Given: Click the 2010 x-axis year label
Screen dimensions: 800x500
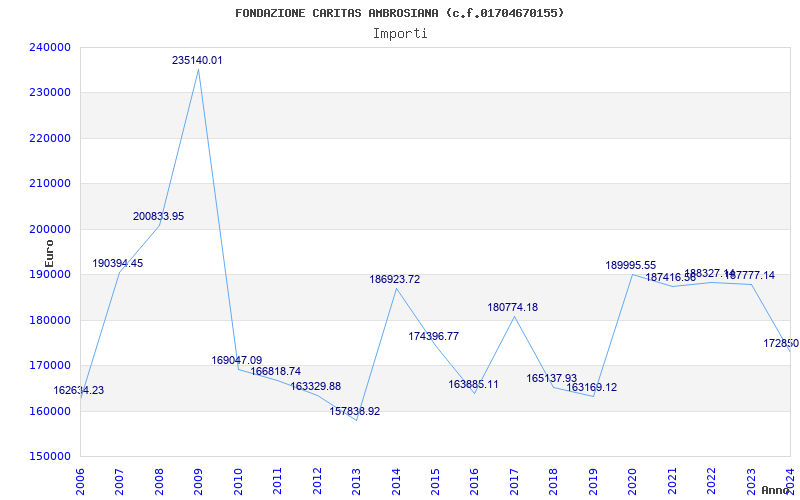Looking at the screenshot, I should pyautogui.click(x=238, y=481).
